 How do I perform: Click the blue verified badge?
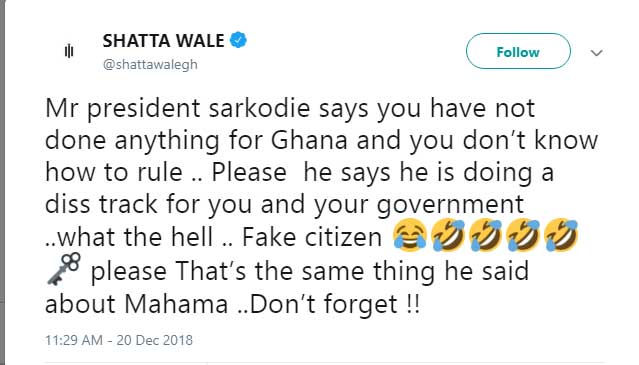click(x=238, y=40)
